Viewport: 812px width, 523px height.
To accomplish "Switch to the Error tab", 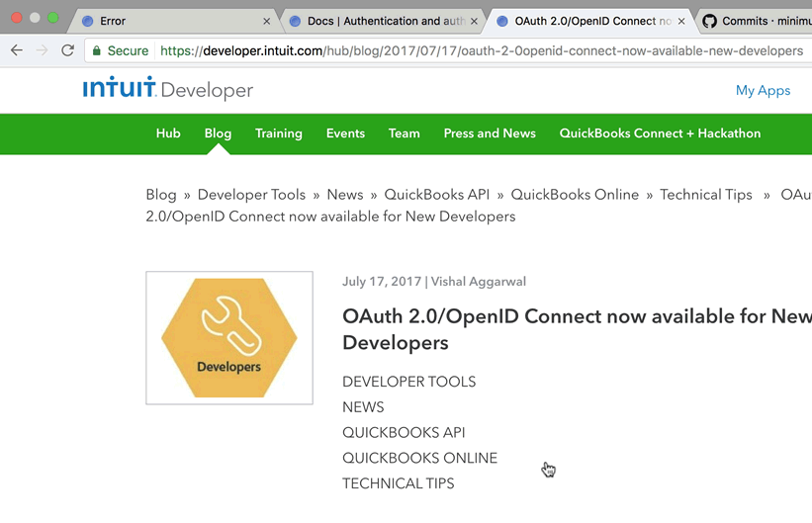I will [171, 21].
